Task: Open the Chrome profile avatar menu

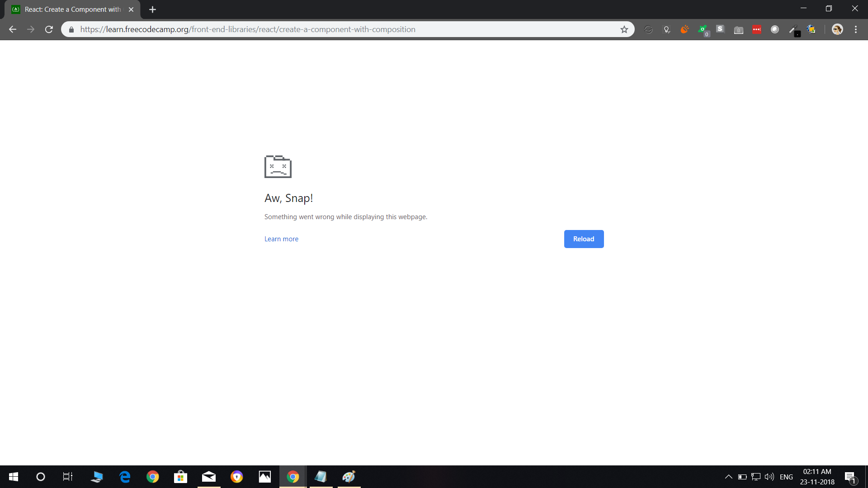Action: click(838, 29)
